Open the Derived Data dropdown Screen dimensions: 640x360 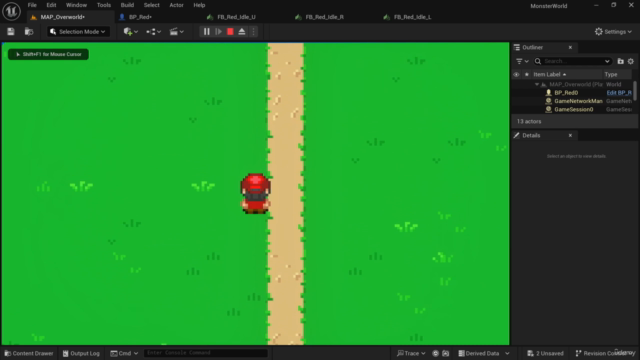(484, 353)
